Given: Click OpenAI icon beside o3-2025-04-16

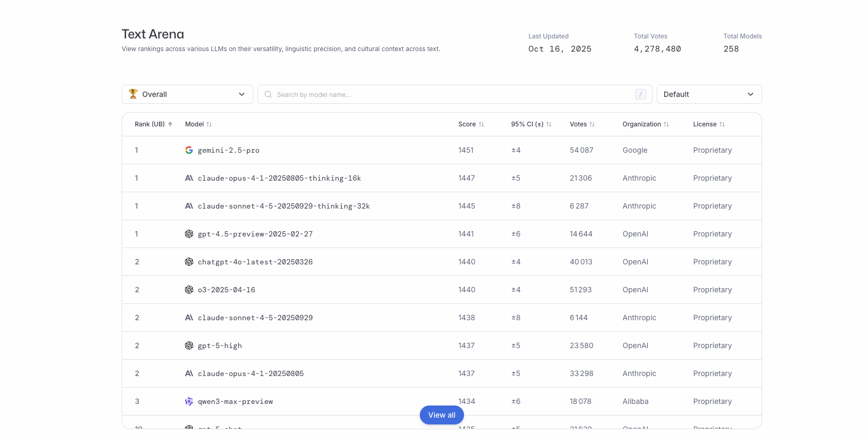Looking at the screenshot, I should pos(189,290).
